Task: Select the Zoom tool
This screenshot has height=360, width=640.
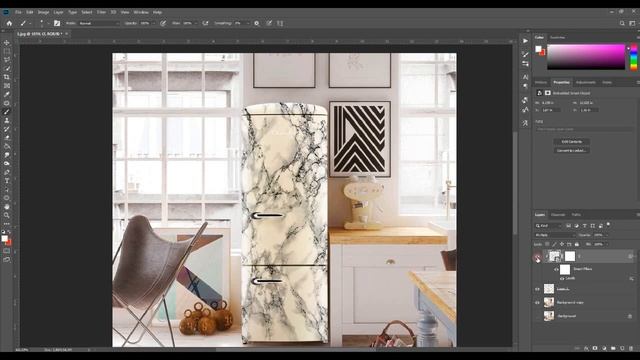Action: point(7,215)
